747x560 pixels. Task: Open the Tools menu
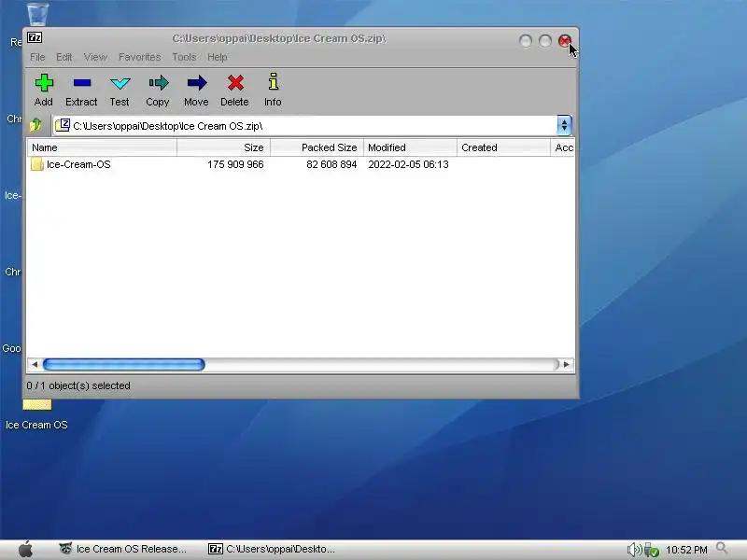(x=184, y=57)
